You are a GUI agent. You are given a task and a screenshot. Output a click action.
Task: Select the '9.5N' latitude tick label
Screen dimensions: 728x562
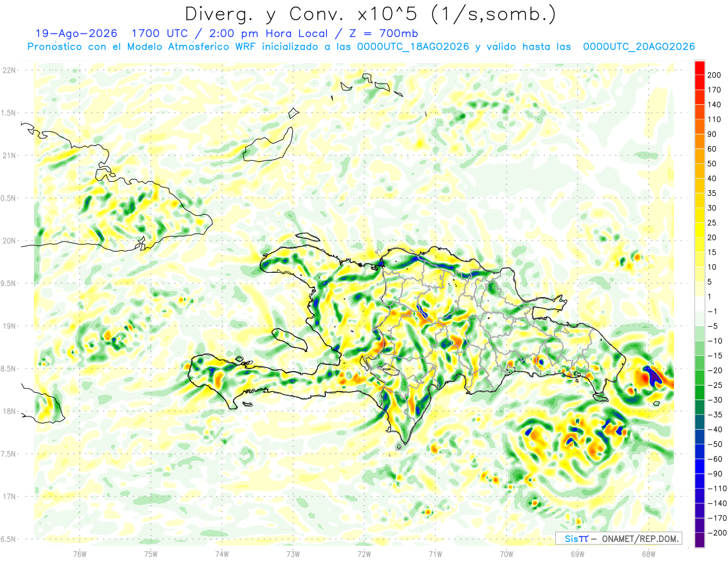tap(9, 284)
